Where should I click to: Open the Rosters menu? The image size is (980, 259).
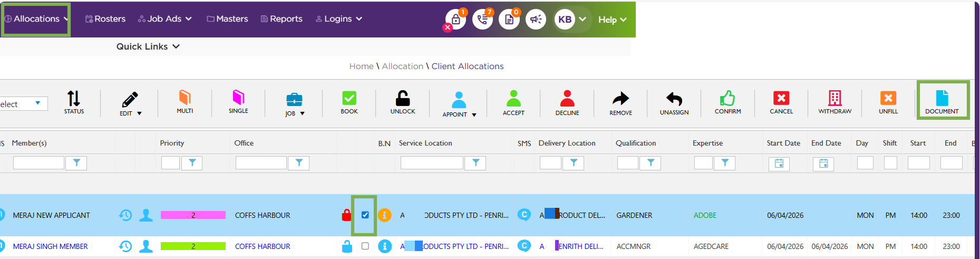[105, 19]
